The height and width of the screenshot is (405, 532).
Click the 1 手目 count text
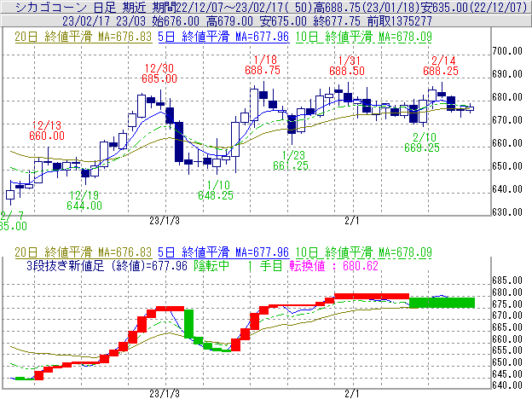265,265
